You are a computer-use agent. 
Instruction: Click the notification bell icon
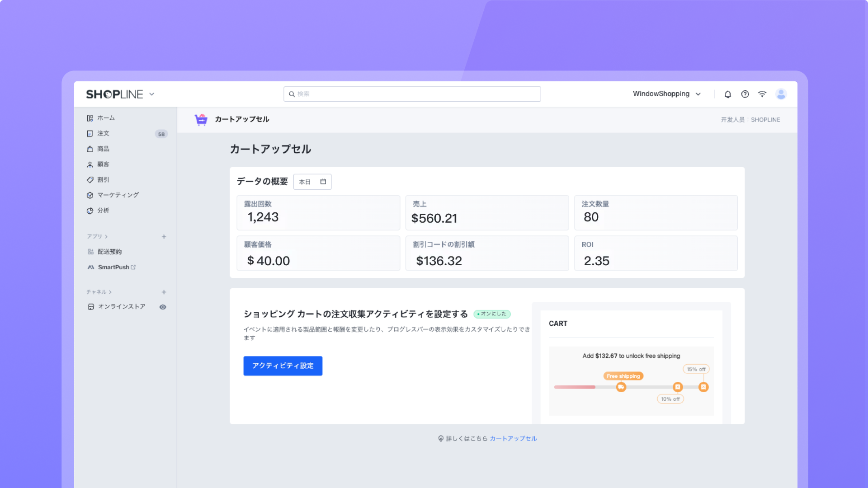click(x=728, y=94)
